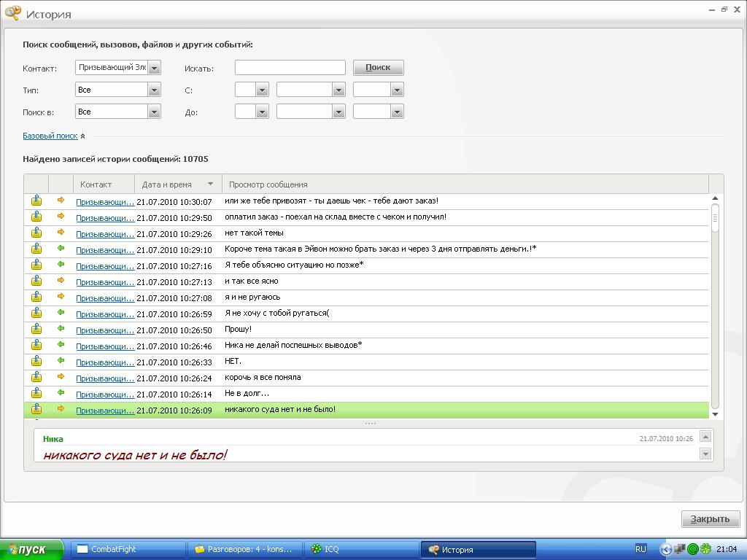Select message 'Я не хочу с тобой ругаться('
This screenshot has height=560, width=747.
pyautogui.click(x=276, y=314)
